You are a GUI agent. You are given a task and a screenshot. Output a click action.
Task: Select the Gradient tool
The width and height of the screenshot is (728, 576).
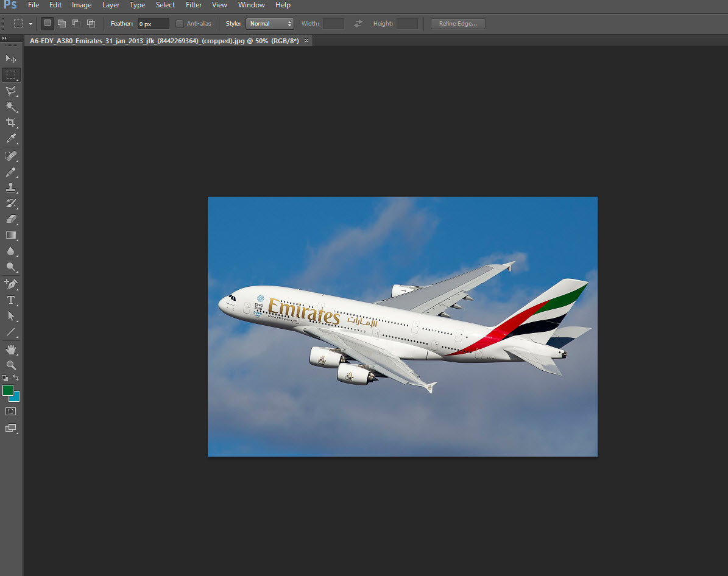tap(11, 235)
